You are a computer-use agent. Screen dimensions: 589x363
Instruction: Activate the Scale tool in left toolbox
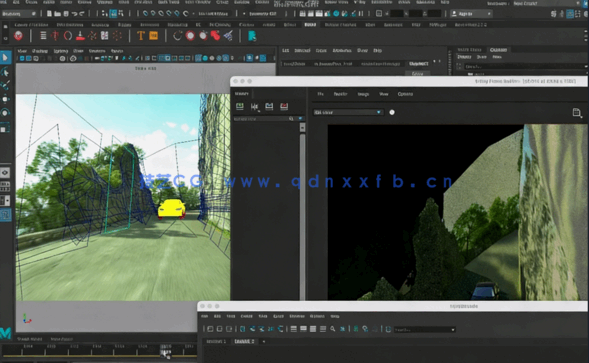[x=5, y=128]
